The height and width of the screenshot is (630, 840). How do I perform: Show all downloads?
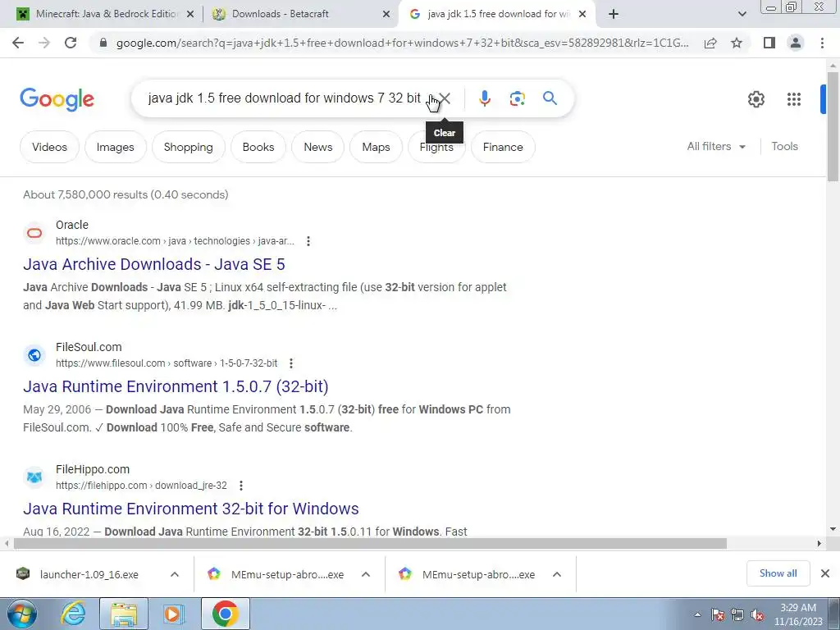pos(778,573)
